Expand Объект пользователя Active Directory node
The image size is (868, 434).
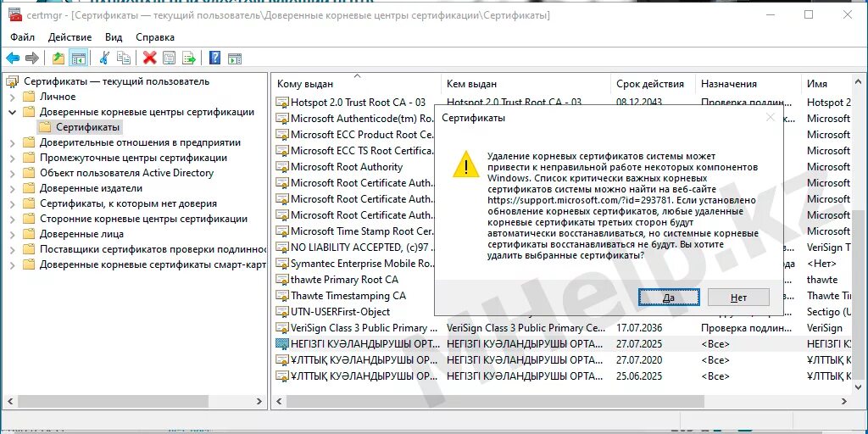(12, 173)
